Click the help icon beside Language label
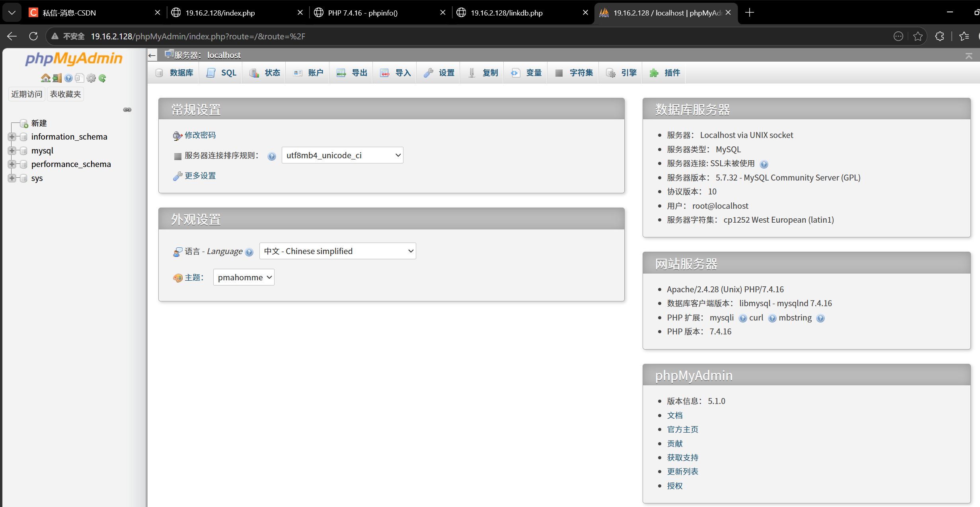Image resolution: width=980 pixels, height=507 pixels. click(249, 252)
